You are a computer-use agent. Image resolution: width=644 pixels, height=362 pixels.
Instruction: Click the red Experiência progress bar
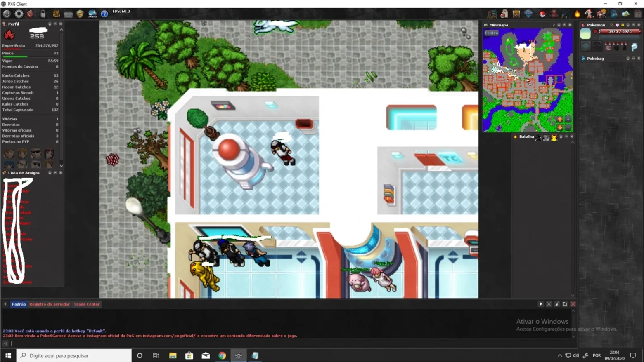pyautogui.click(x=12, y=49)
